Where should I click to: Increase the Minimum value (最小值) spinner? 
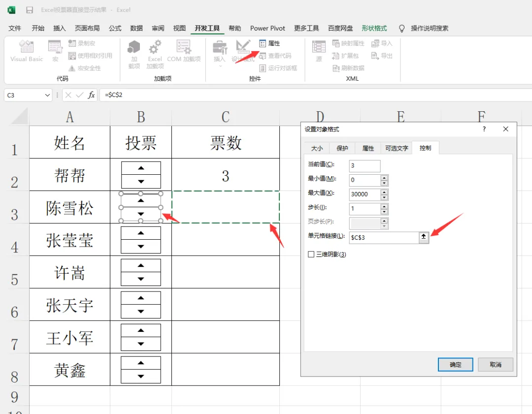pos(384,178)
